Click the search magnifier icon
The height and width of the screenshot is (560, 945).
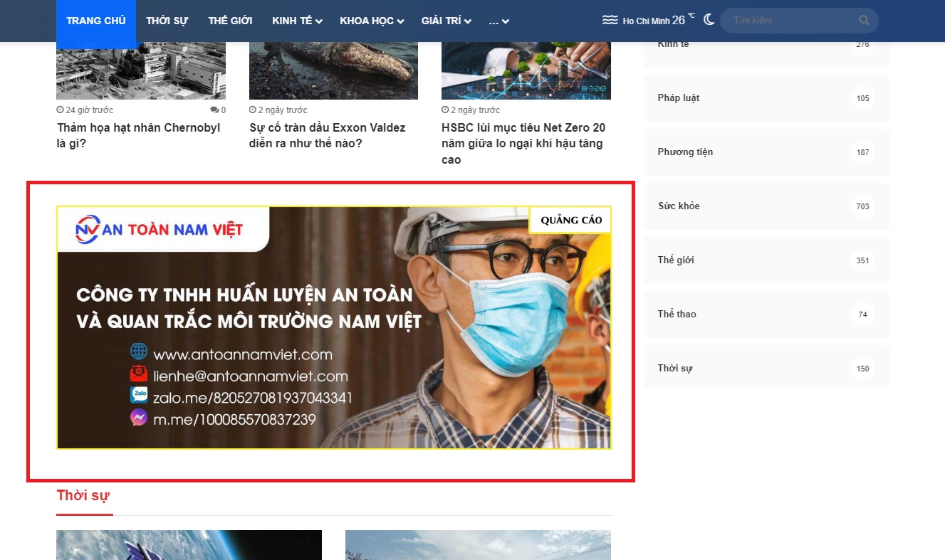pos(864,20)
